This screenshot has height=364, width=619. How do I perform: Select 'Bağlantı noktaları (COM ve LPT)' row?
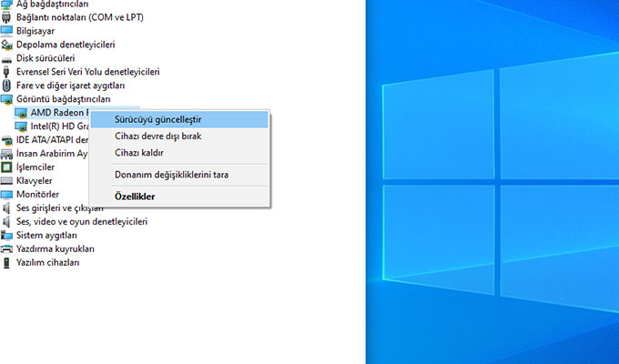click(x=80, y=17)
